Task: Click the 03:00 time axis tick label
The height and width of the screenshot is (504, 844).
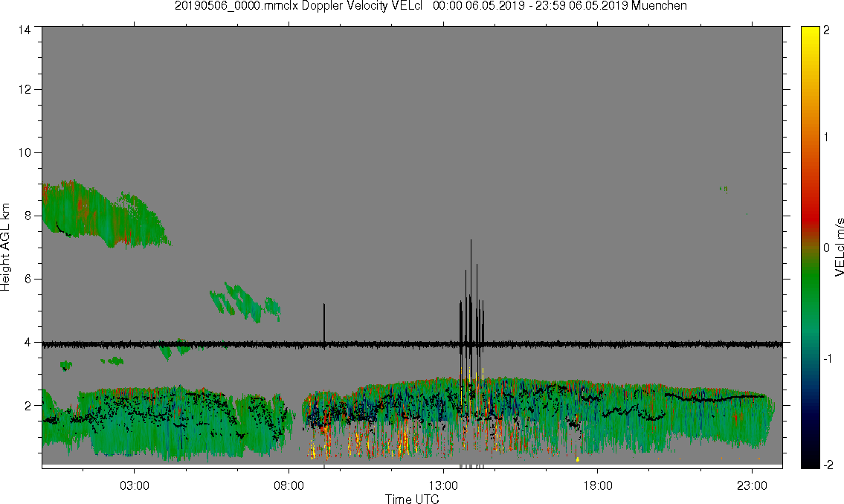Action: click(x=134, y=485)
